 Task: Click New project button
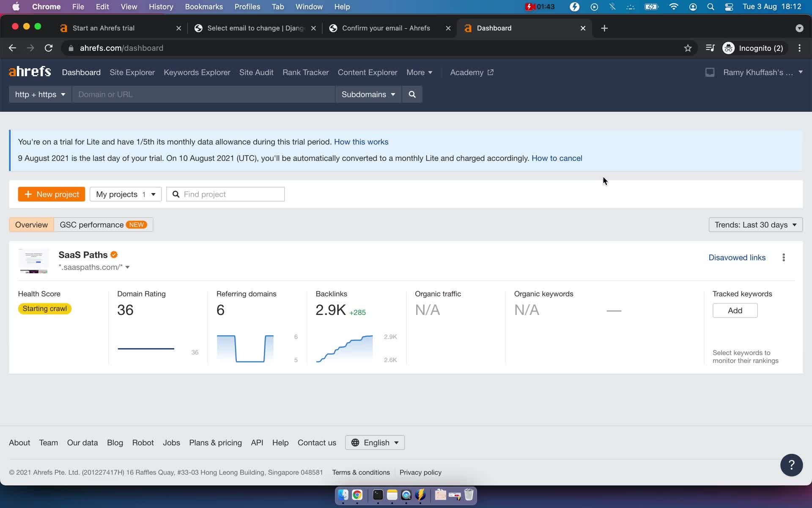[x=51, y=194]
